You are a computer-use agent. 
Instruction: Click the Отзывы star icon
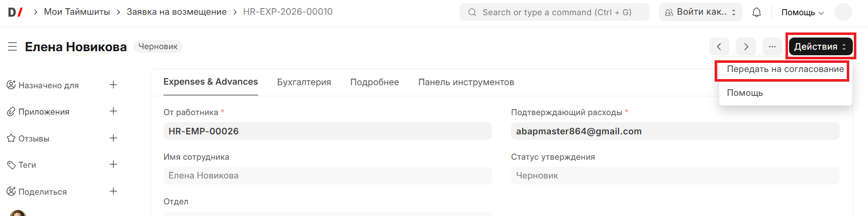click(11, 138)
